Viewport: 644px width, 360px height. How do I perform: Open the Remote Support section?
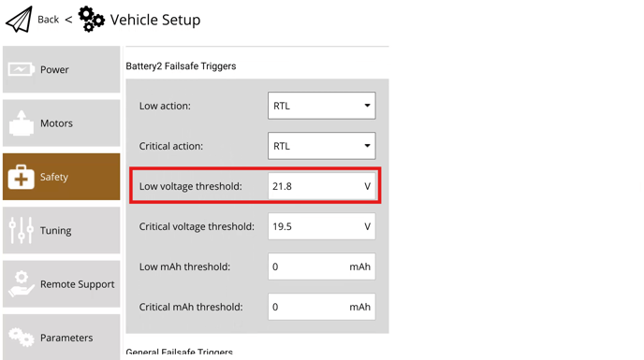(61, 283)
